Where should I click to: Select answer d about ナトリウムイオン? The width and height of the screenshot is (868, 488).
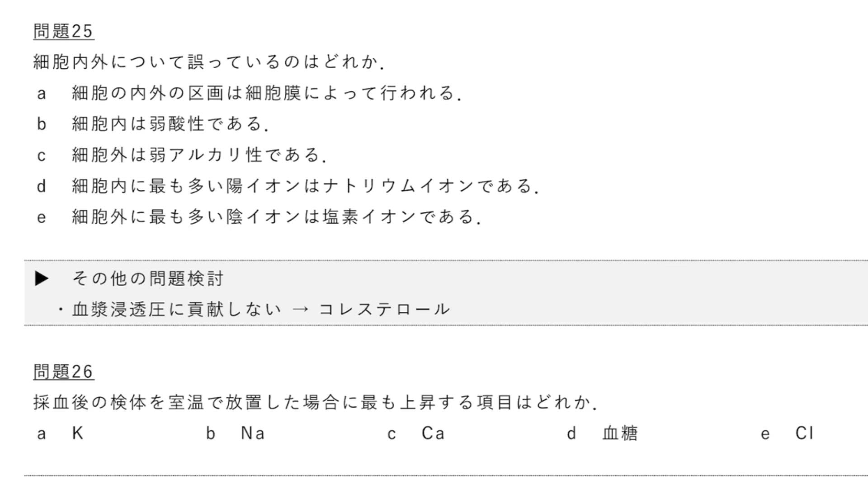point(305,186)
